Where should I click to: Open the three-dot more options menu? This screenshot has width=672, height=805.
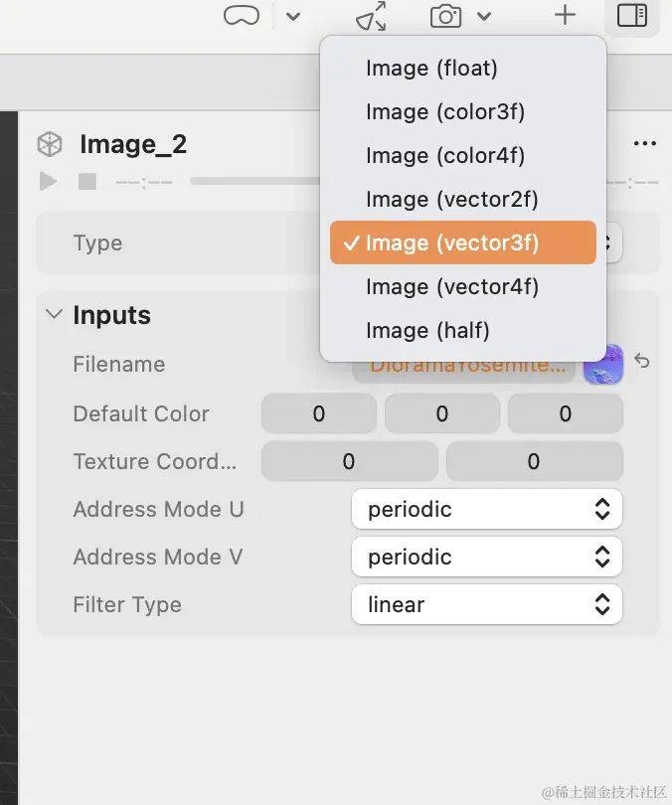click(x=644, y=144)
